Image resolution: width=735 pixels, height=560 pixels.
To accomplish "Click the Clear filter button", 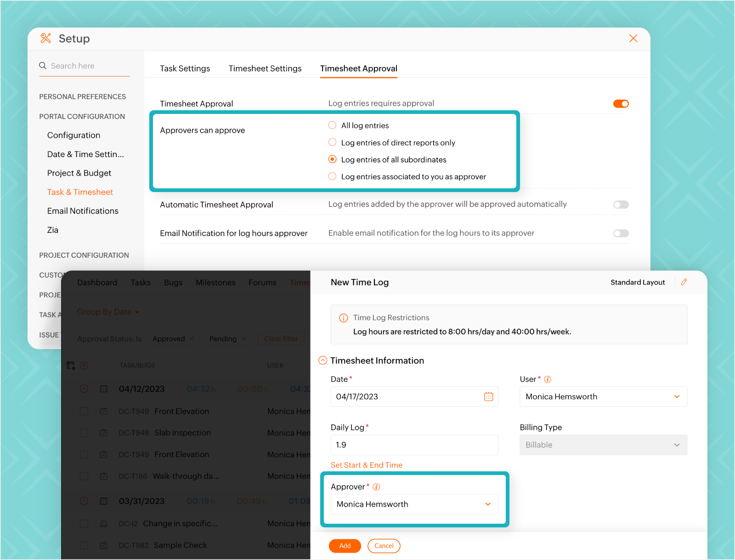I will tap(281, 339).
